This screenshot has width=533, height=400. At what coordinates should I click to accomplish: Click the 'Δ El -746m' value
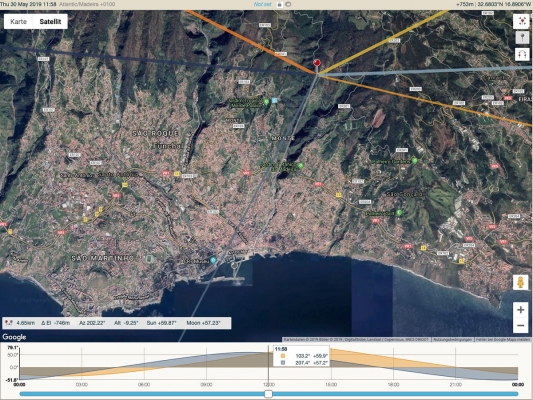click(55, 323)
